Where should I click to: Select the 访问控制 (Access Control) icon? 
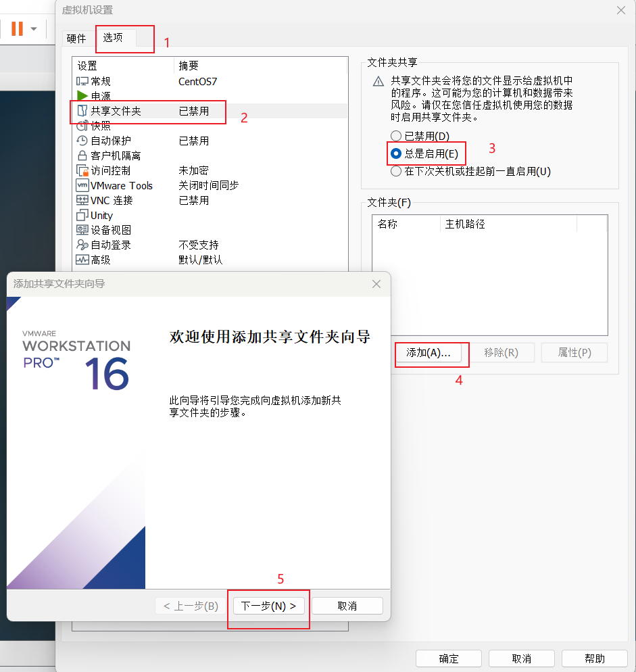[82, 170]
